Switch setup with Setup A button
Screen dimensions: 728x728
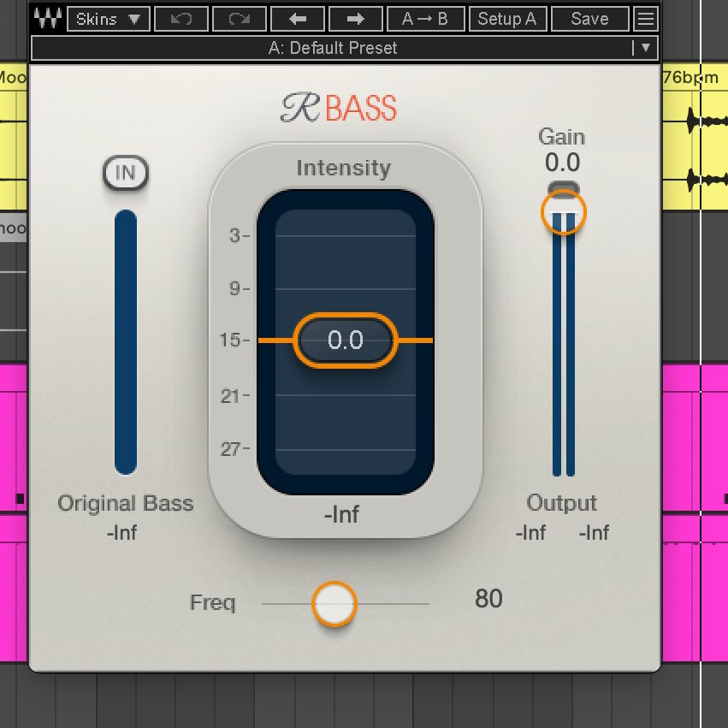[508, 19]
